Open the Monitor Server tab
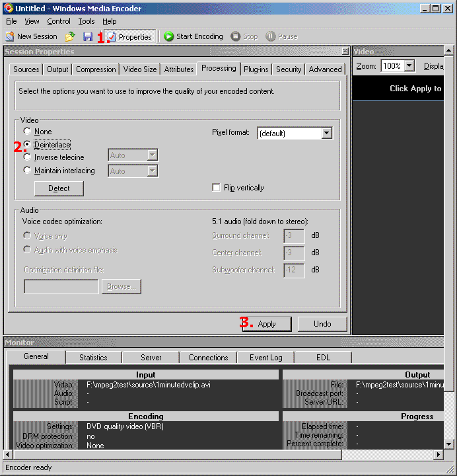457x476 pixels. pyautogui.click(x=151, y=358)
